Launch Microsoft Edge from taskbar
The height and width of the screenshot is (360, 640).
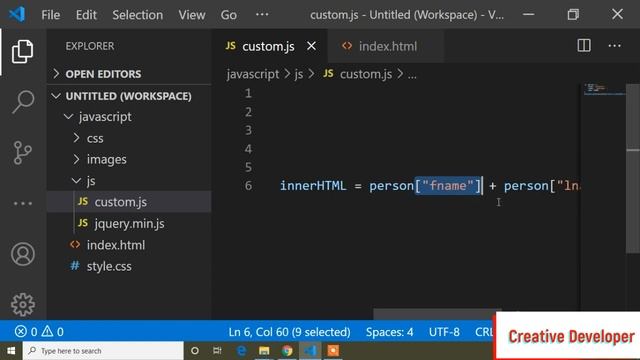(241, 351)
